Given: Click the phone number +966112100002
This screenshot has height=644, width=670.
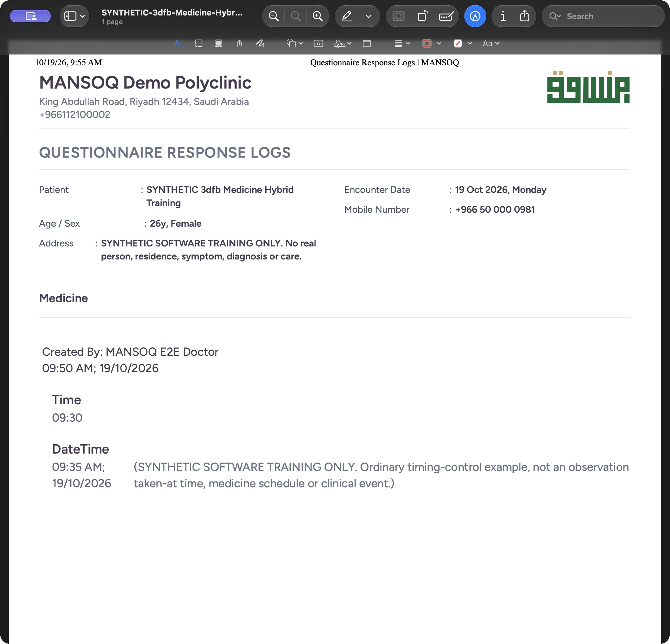Looking at the screenshot, I should click(75, 115).
